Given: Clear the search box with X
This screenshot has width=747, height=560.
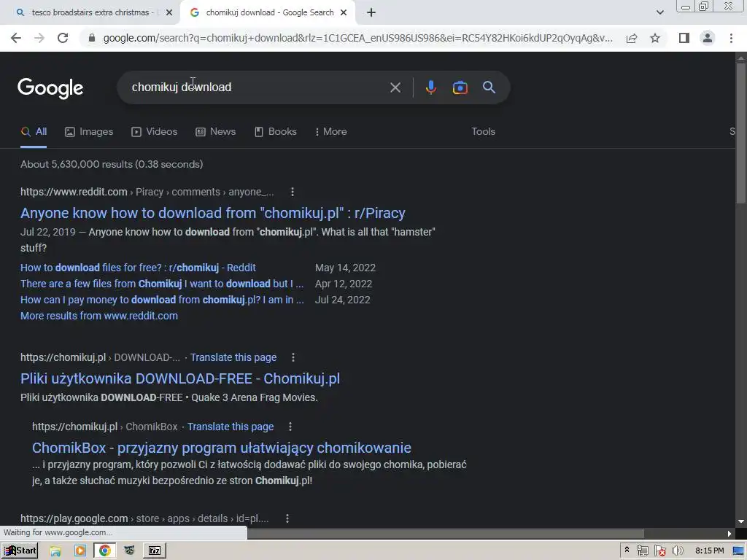Looking at the screenshot, I should click(x=395, y=87).
